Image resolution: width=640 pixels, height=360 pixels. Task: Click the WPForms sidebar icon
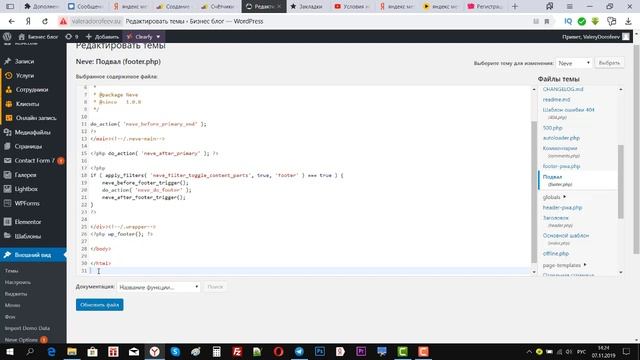[7, 203]
